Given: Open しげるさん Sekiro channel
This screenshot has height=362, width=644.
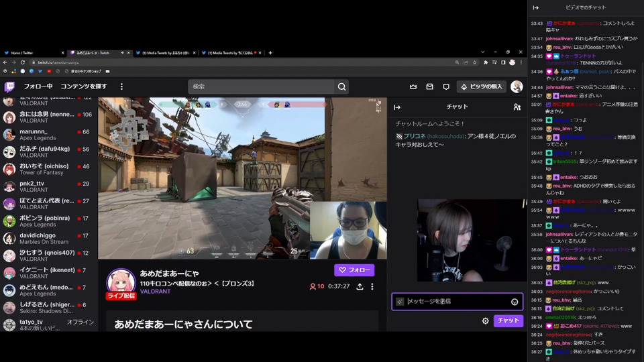Looking at the screenshot, I should click(x=48, y=308).
